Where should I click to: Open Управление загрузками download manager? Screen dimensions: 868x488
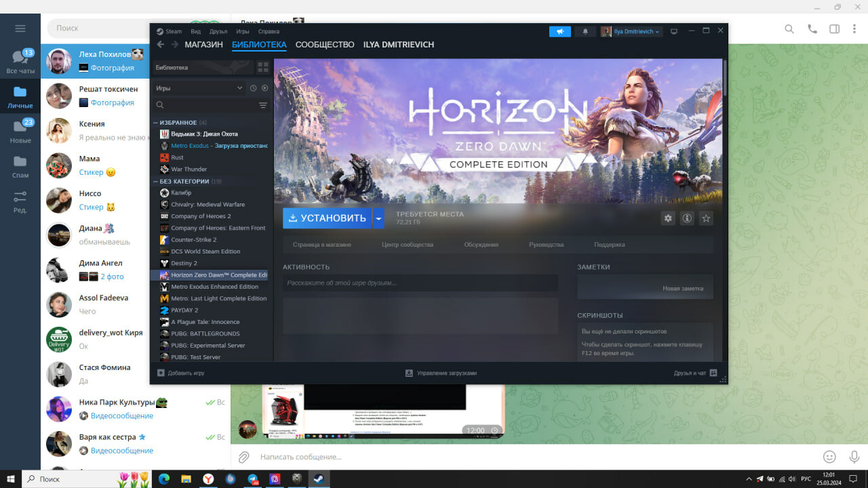(x=441, y=373)
